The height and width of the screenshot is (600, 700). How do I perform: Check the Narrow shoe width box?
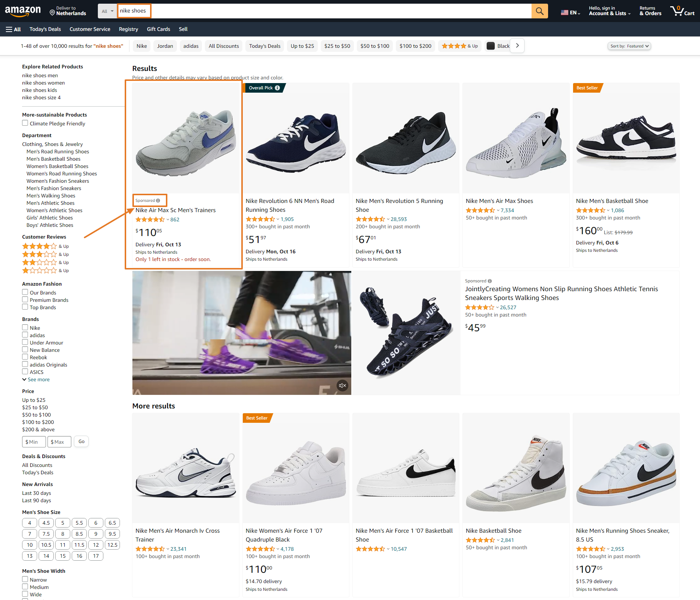25,579
